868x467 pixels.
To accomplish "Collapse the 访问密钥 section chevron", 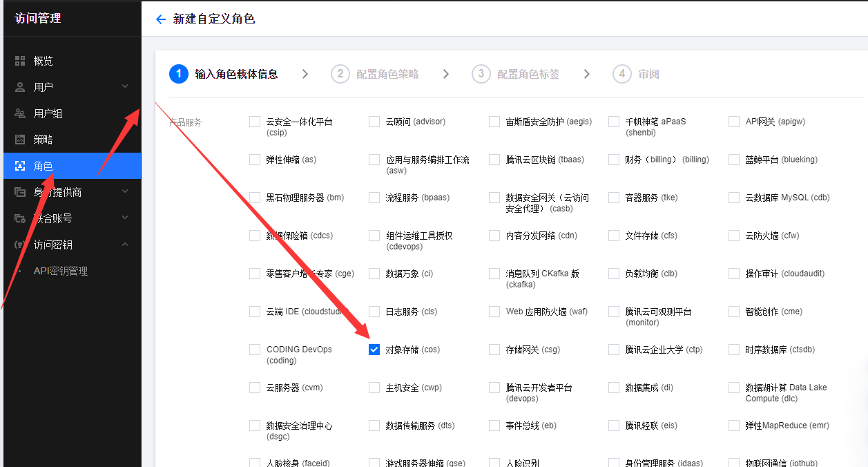I will [125, 244].
